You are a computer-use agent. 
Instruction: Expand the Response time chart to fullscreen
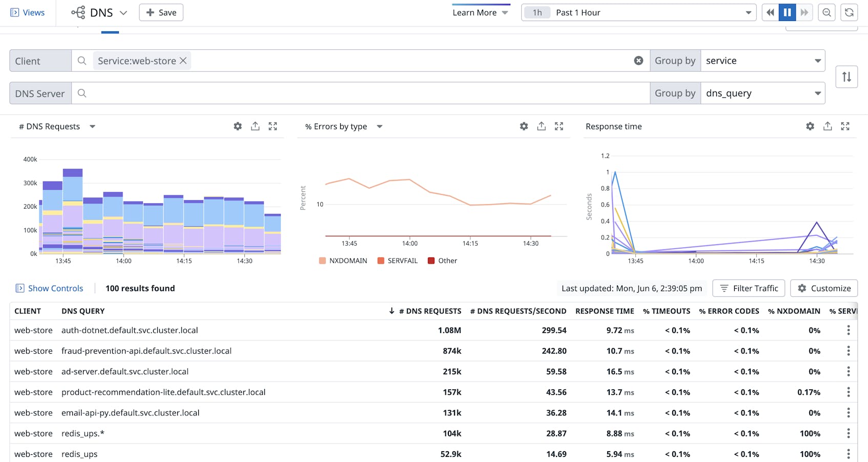[x=845, y=126]
